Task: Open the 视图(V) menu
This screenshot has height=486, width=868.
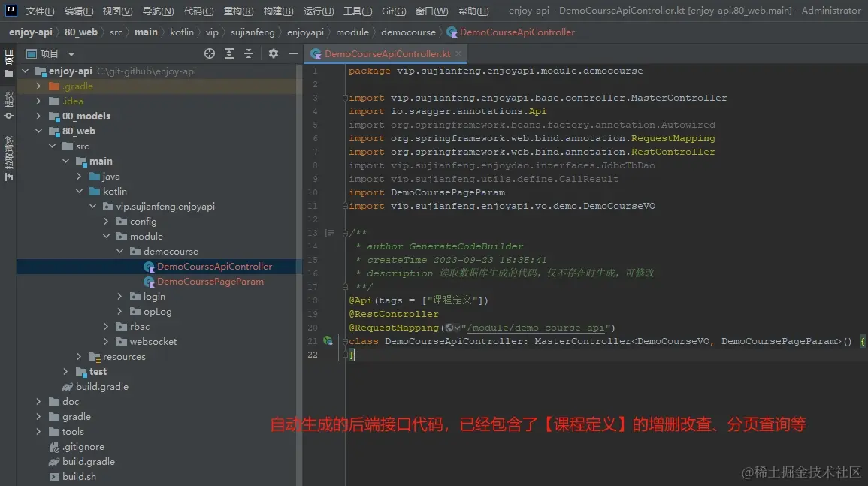Action: point(117,11)
